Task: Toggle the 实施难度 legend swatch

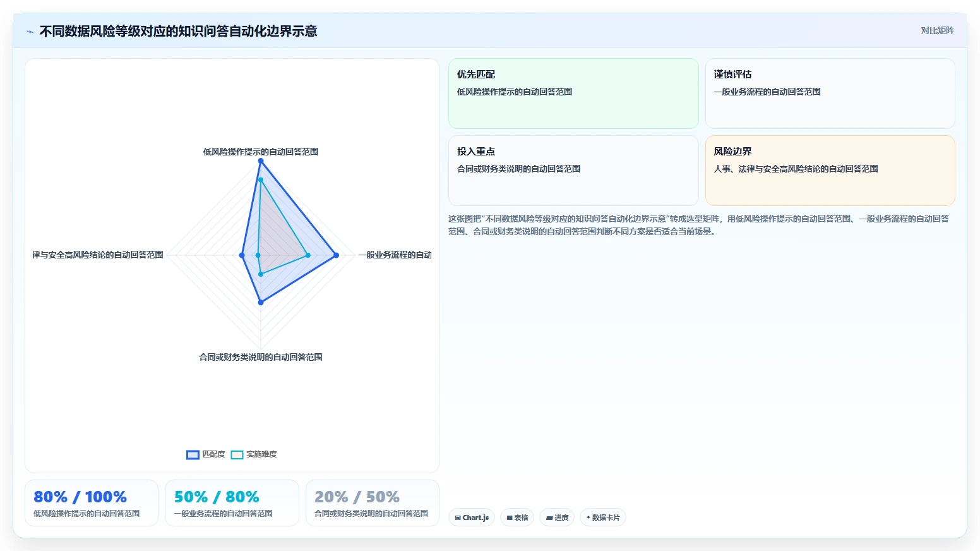Action: 237,454
